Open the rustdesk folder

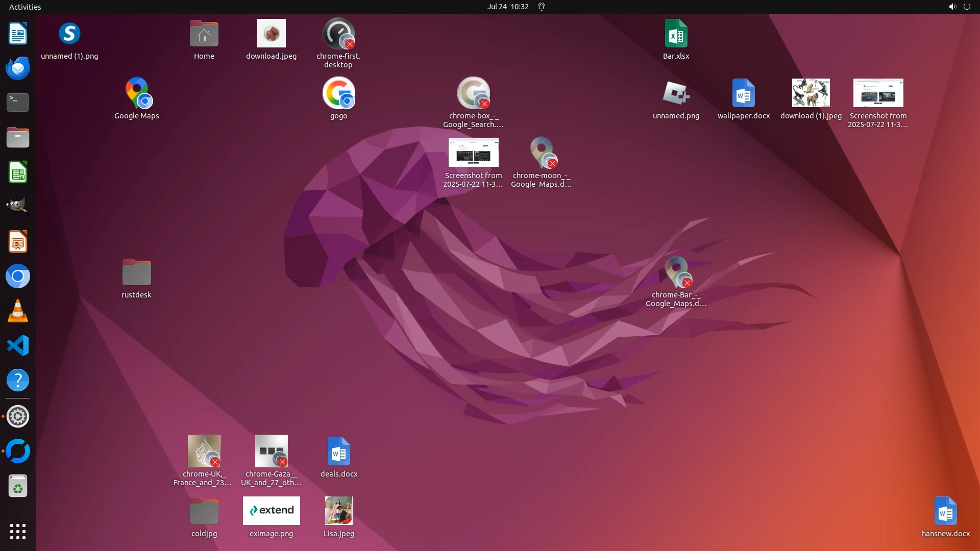pyautogui.click(x=136, y=272)
